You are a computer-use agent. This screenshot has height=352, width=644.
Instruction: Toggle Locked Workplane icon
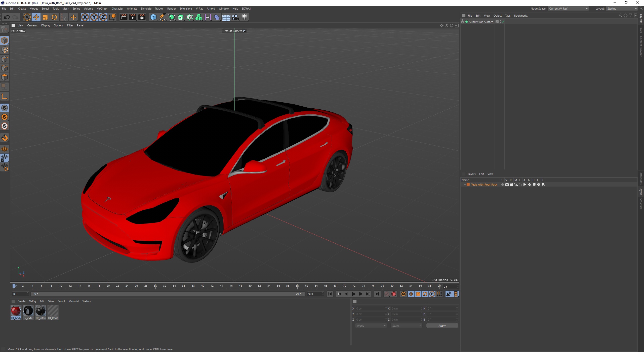tap(5, 158)
